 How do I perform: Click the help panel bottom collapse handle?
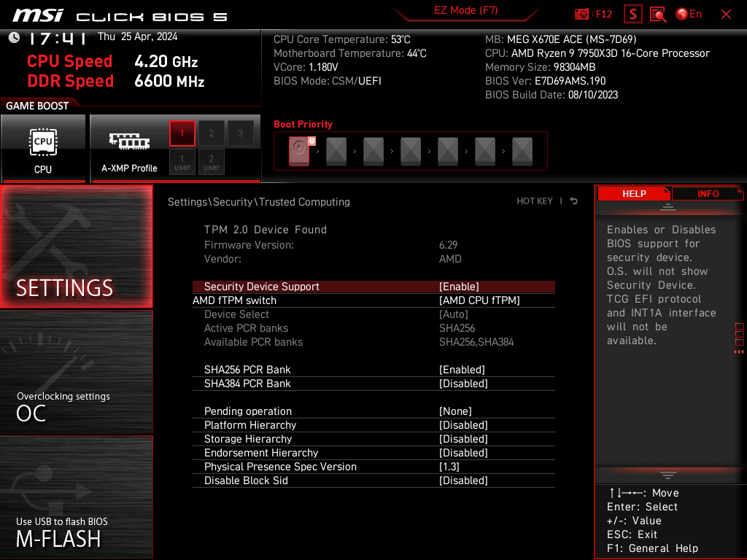point(668,475)
